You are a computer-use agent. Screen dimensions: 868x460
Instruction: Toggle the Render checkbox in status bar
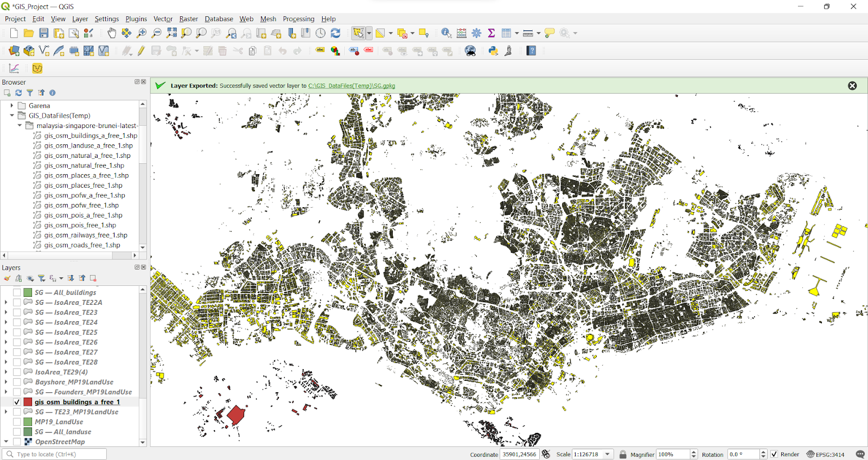click(x=774, y=455)
